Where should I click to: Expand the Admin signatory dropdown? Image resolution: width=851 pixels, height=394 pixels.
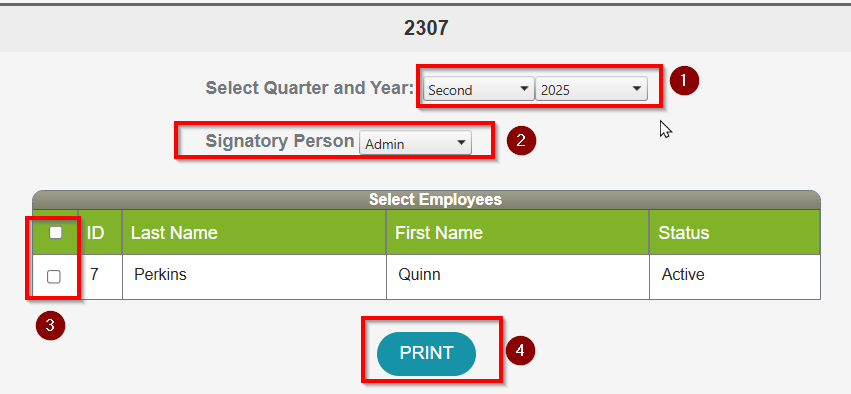pyautogui.click(x=415, y=144)
